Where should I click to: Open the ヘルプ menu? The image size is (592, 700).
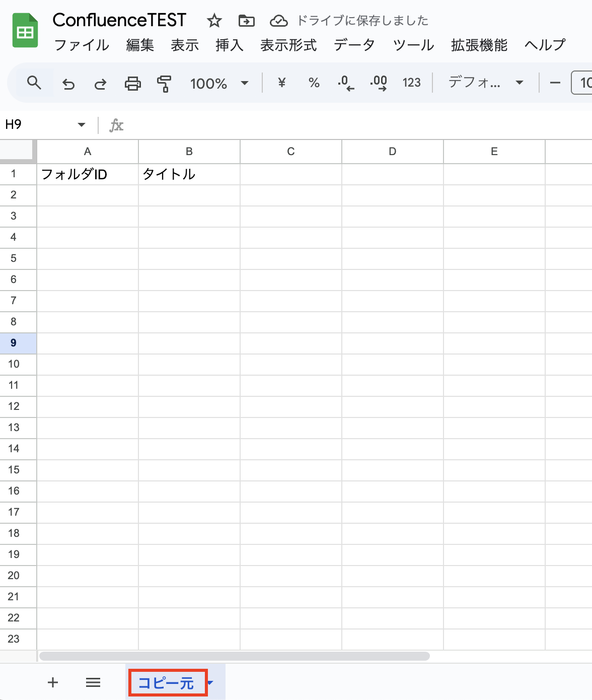[x=545, y=45]
